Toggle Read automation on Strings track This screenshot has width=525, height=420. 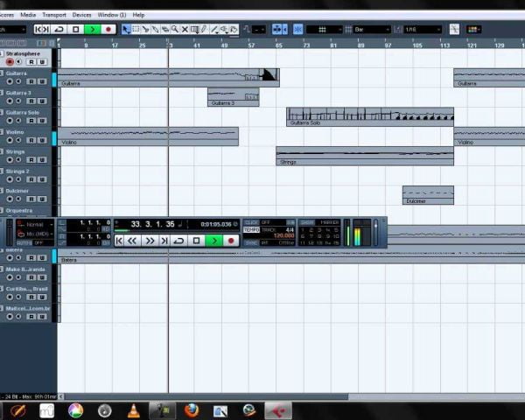[x=31, y=160]
